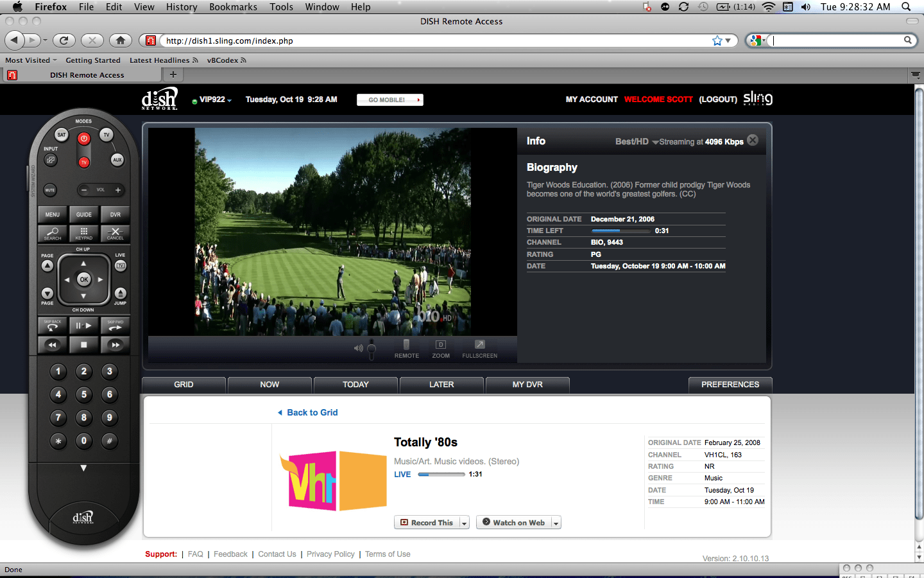This screenshot has height=578, width=924.
Task: Open the KEYPAD button on the remote
Action: coord(84,233)
